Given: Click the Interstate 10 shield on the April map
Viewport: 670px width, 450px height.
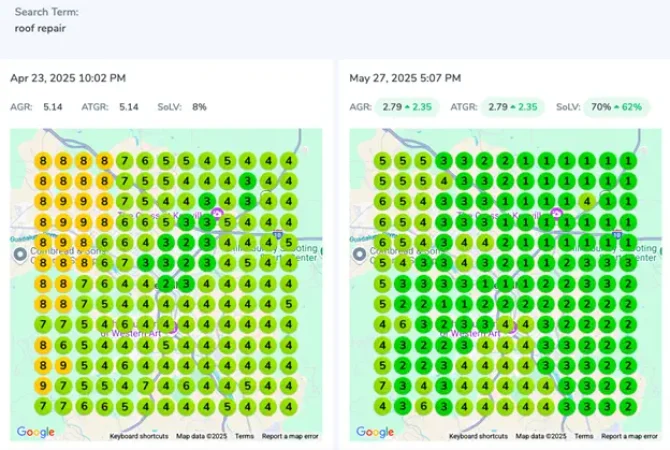Looking at the screenshot, I should point(277,234).
